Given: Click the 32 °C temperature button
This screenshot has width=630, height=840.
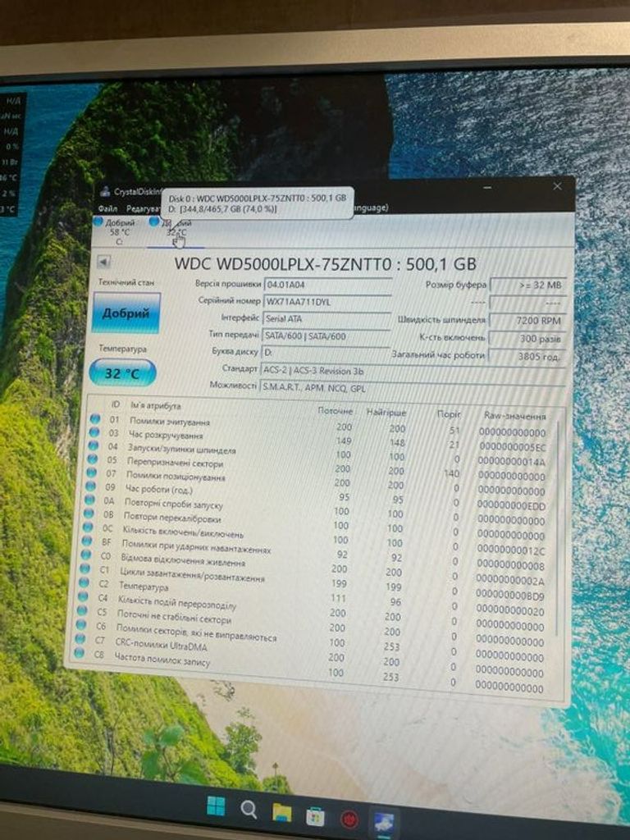Looking at the screenshot, I should (122, 373).
